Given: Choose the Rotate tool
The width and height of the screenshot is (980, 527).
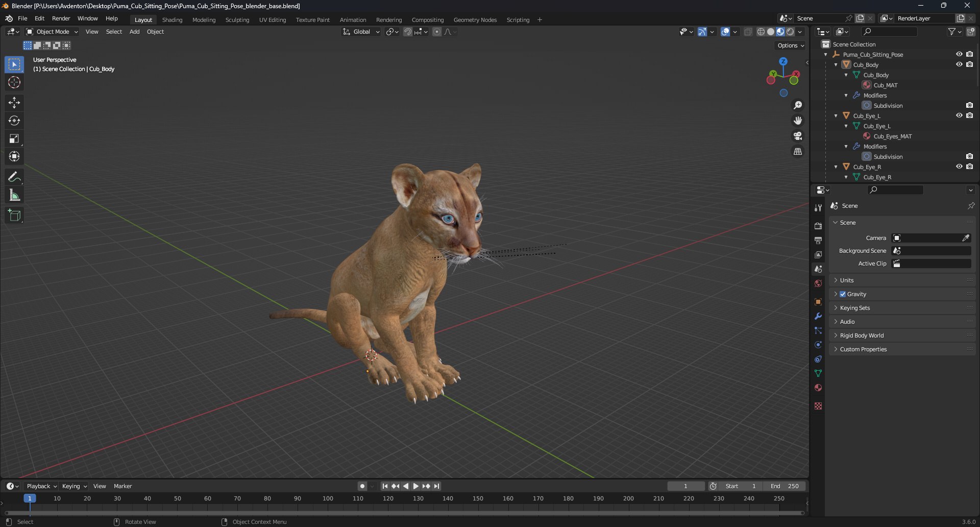Looking at the screenshot, I should (14, 121).
